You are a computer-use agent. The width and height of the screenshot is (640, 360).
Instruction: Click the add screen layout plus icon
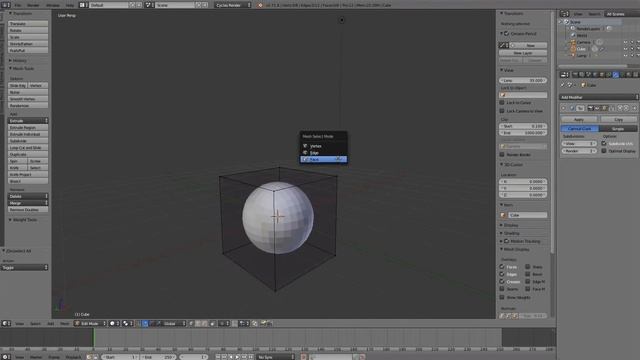[x=133, y=5]
